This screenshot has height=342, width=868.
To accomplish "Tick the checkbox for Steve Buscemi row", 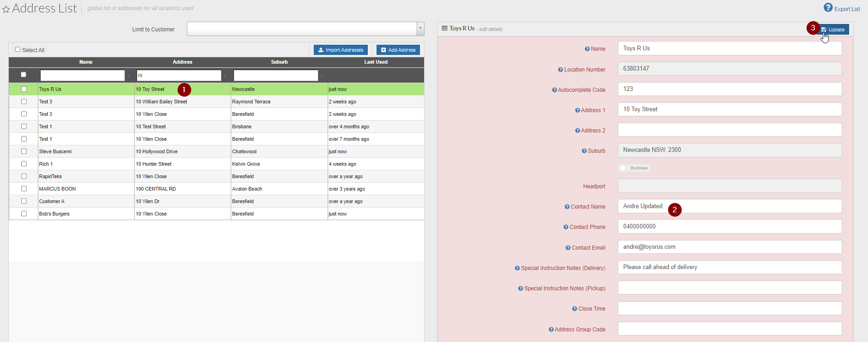I will tap(24, 151).
